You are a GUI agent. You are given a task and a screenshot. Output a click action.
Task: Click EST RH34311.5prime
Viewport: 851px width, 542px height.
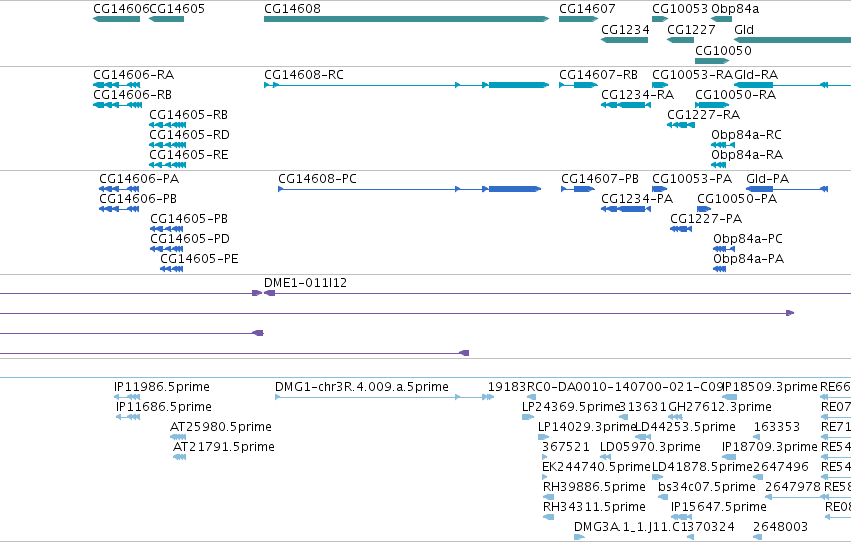coord(549,518)
